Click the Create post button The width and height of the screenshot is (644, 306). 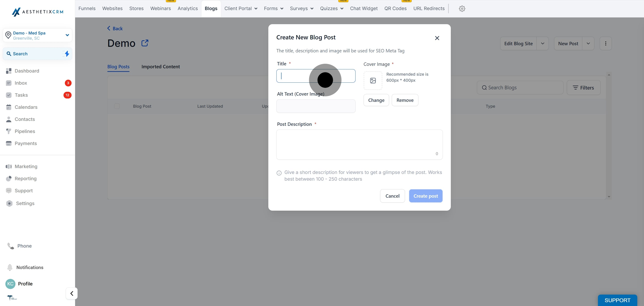425,196
